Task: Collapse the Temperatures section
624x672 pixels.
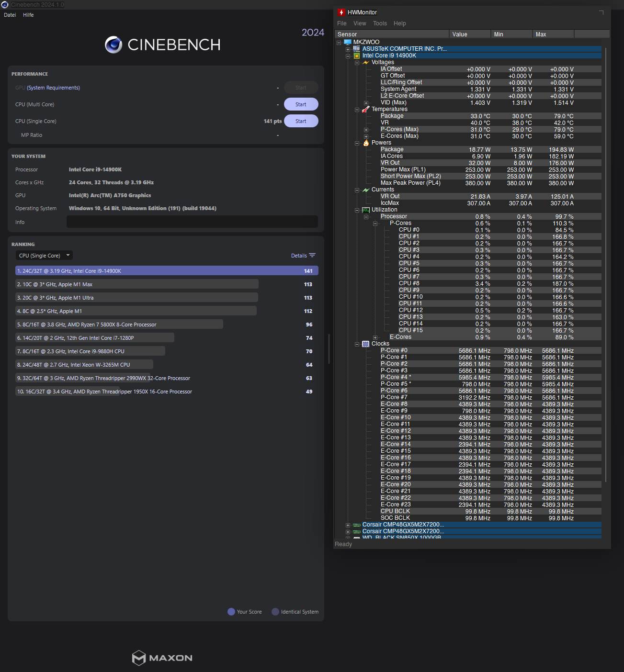Action: (357, 109)
